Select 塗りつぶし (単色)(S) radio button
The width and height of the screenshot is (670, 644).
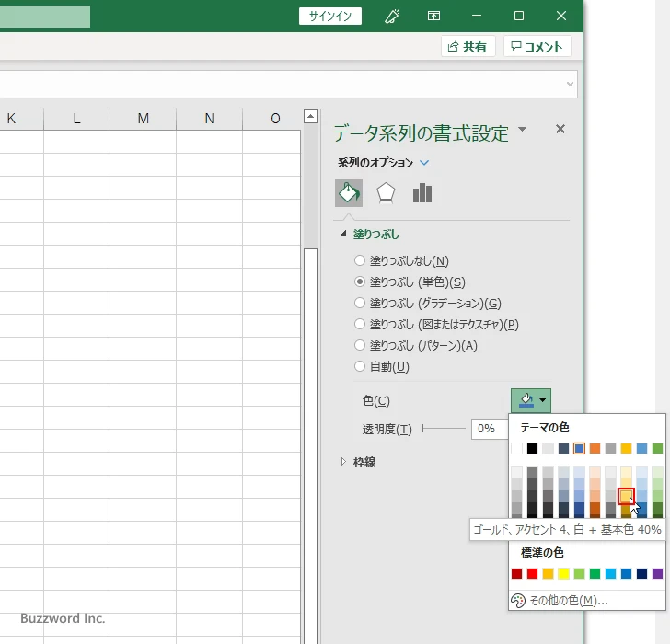(x=360, y=282)
